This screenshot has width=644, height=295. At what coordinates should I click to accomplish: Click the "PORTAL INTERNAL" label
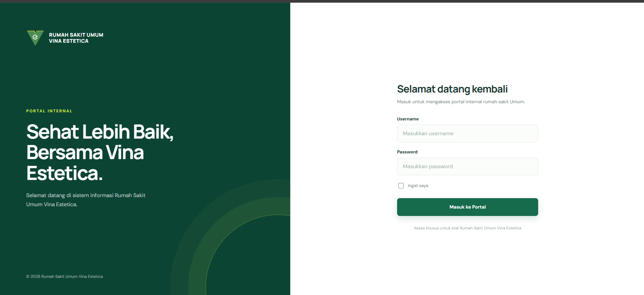click(x=49, y=111)
